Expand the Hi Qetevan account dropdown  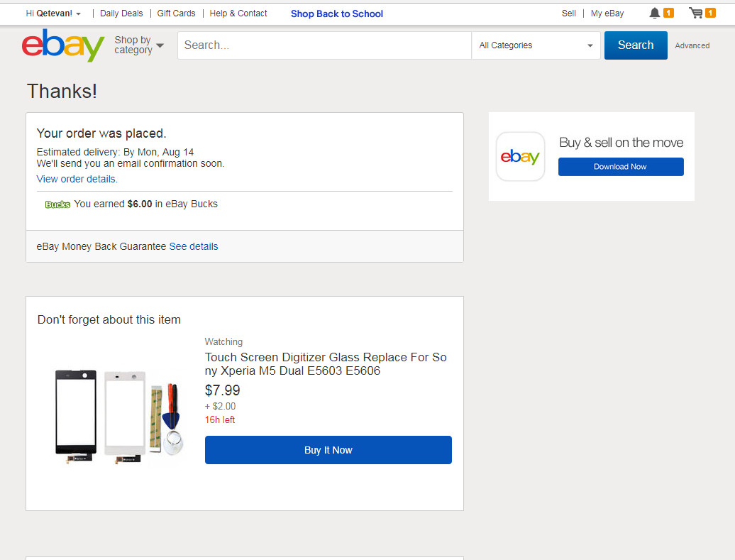[54, 13]
